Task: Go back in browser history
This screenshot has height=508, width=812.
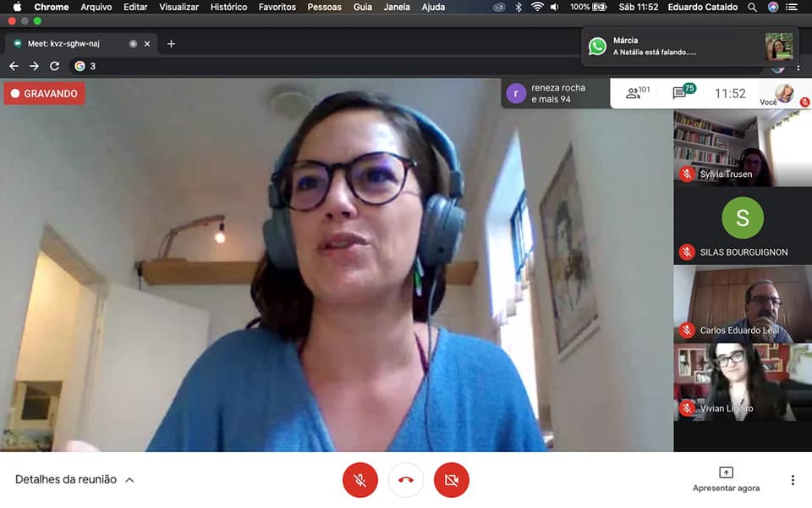Action: coord(14,66)
